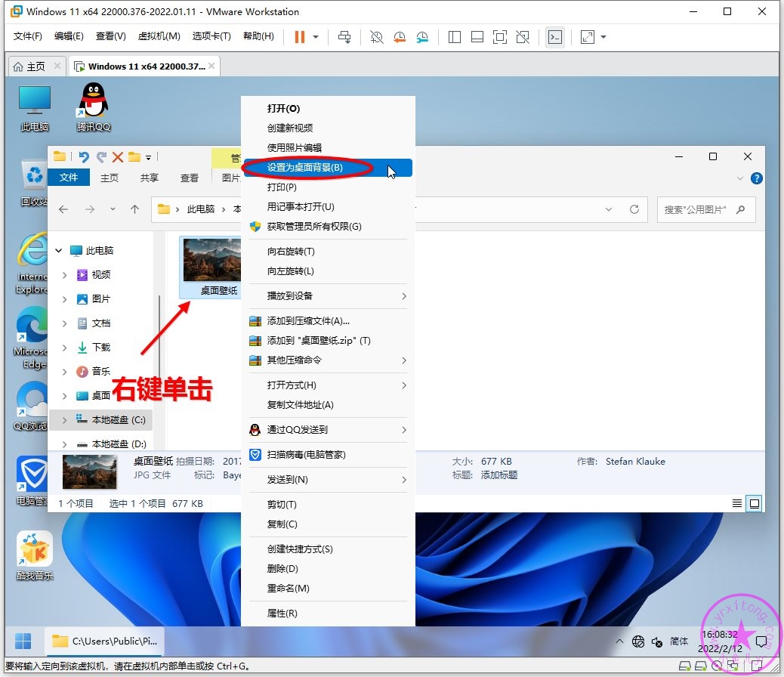Click 获取管理员所有权限(G) menu entry

pos(328,227)
